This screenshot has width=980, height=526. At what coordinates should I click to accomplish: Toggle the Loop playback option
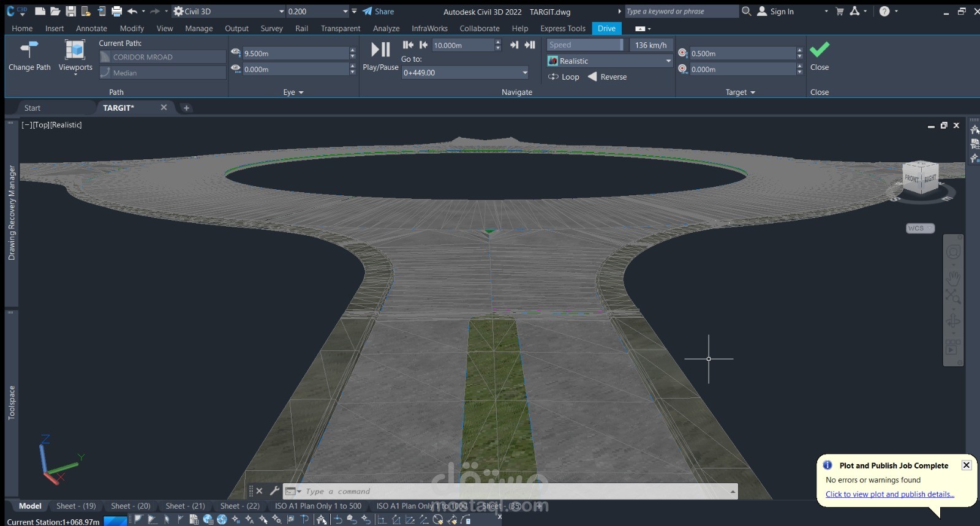pos(563,77)
